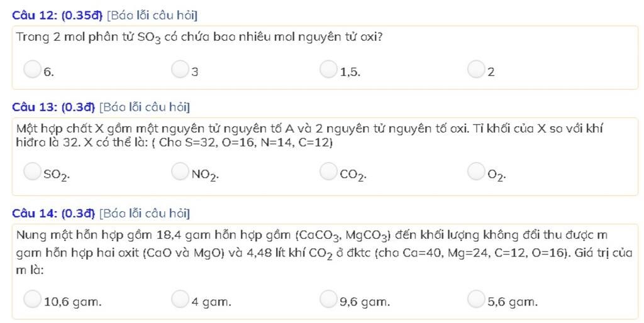The image size is (644, 323).
Task: Pick the 1,5 option in Câu 12
Action: point(328,69)
